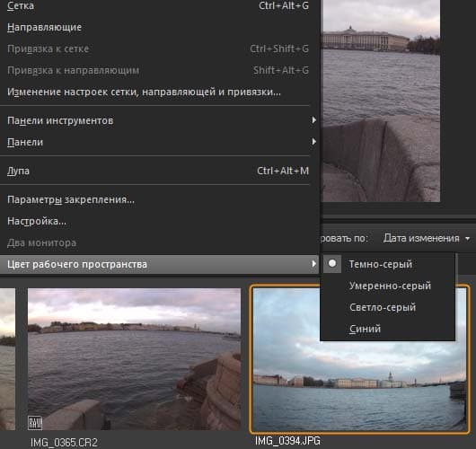The image size is (476, 449).
Task: Expand the Панели submenu
Action: click(158, 142)
